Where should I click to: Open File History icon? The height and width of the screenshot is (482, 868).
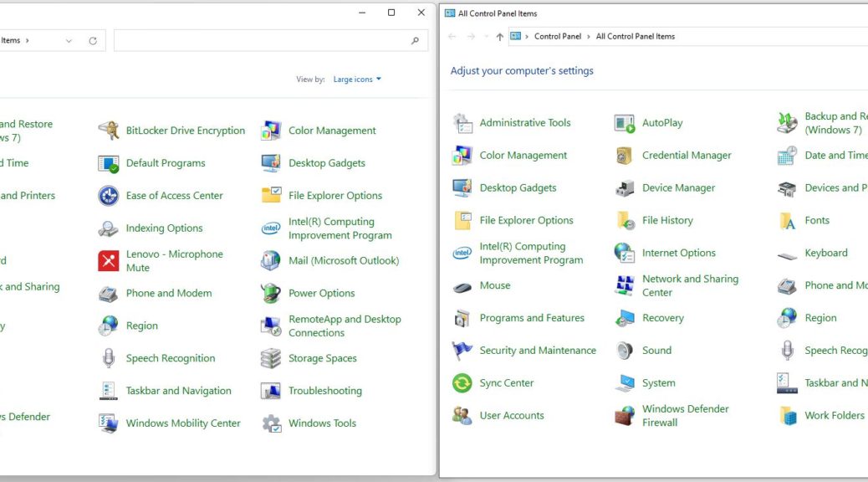[625, 221]
